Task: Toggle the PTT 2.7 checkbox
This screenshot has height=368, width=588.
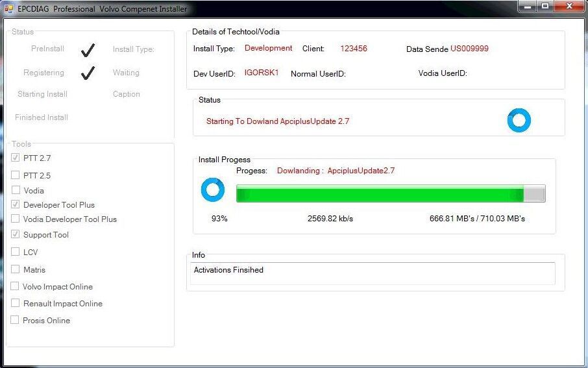Action: [x=16, y=158]
